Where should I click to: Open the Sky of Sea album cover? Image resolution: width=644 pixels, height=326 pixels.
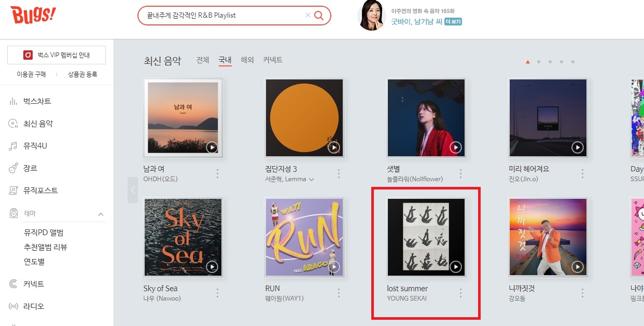183,237
